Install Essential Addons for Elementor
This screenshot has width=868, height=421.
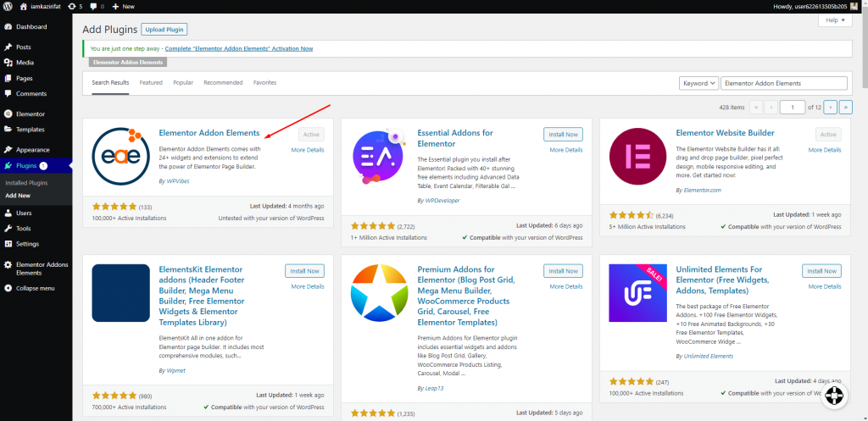[563, 135]
